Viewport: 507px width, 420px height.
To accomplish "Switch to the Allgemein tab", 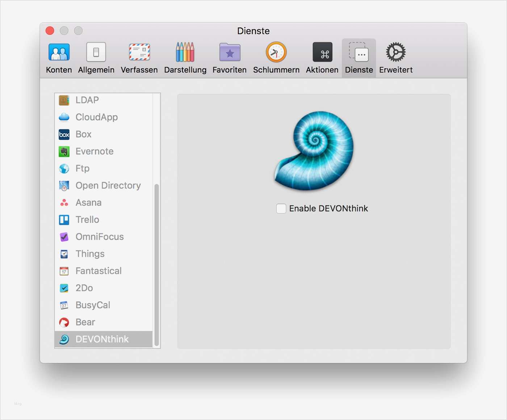I will tap(96, 57).
